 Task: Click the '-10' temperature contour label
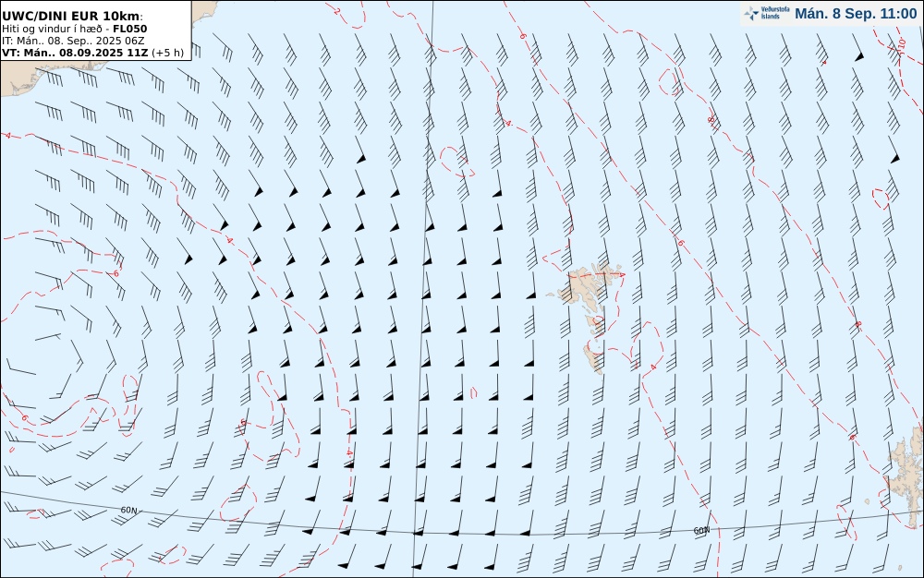click(x=902, y=44)
